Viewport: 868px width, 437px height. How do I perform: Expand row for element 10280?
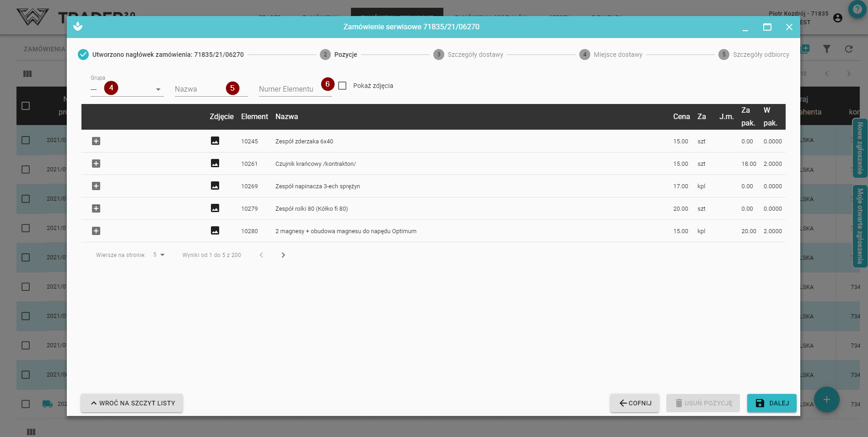click(x=96, y=231)
